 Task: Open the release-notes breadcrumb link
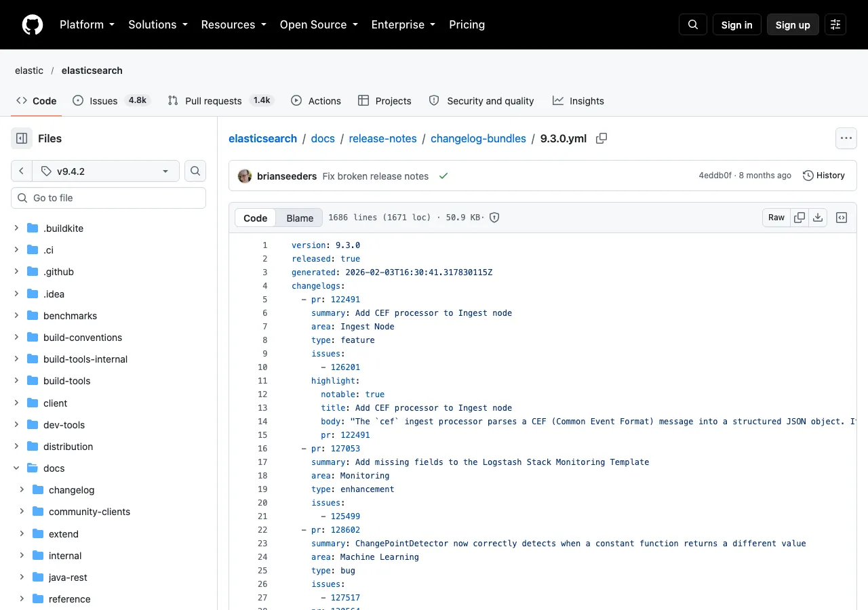coord(382,138)
